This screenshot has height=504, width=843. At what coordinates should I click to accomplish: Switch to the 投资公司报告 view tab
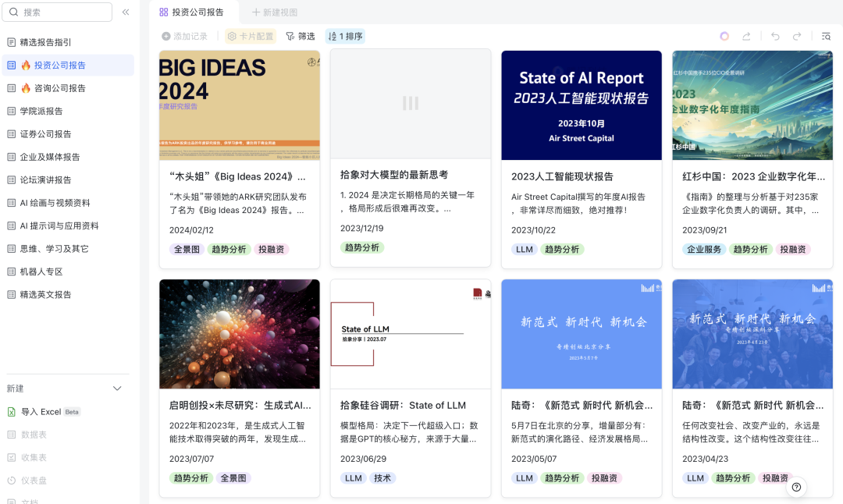(191, 12)
